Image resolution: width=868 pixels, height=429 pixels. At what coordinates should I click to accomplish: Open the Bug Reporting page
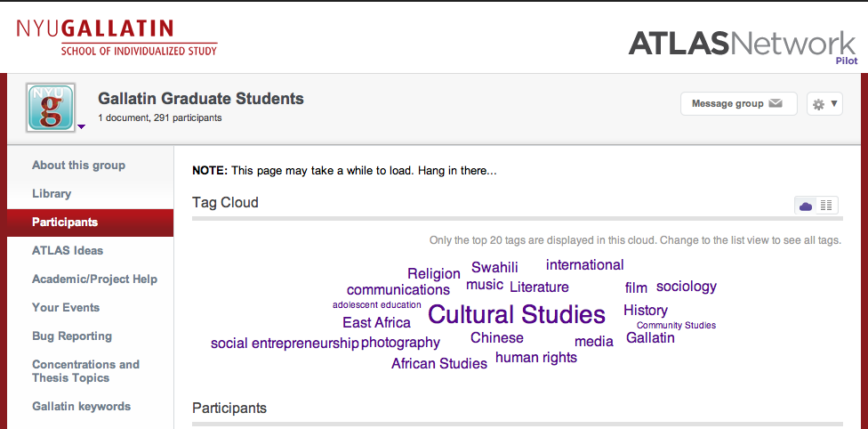[72, 336]
